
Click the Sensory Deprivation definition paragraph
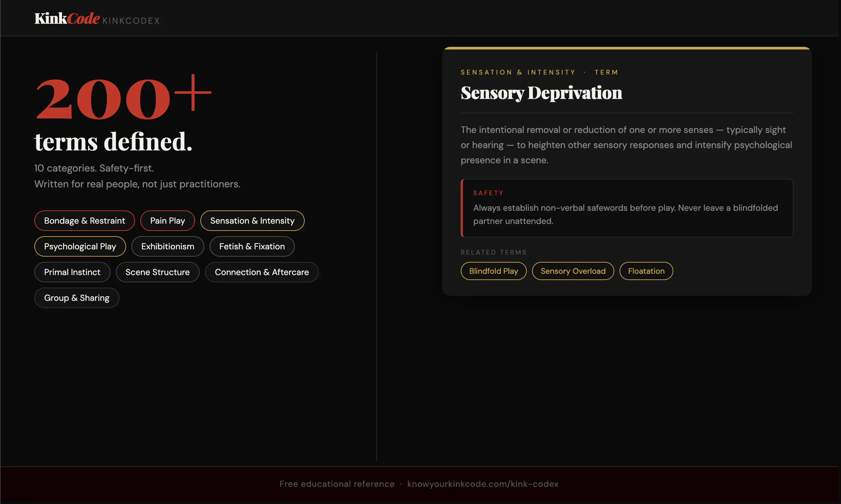click(626, 145)
